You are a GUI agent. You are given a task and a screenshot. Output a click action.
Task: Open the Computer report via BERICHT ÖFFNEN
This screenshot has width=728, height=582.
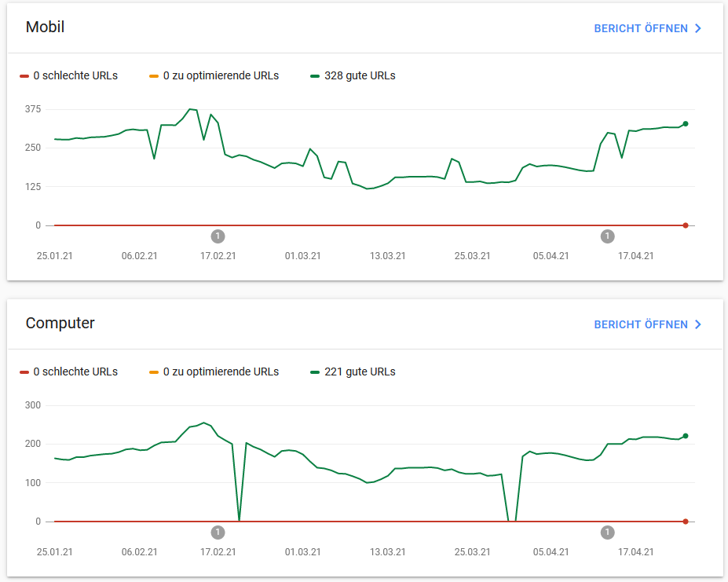click(x=640, y=324)
